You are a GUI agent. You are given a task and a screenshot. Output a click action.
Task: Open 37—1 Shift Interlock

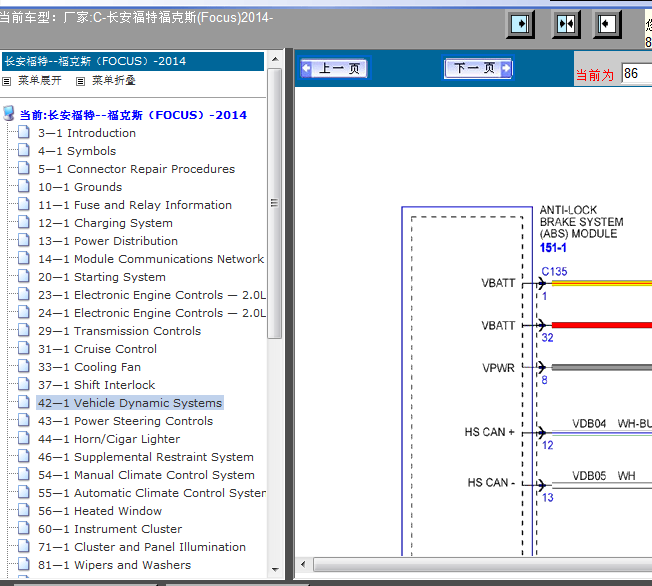(x=96, y=385)
